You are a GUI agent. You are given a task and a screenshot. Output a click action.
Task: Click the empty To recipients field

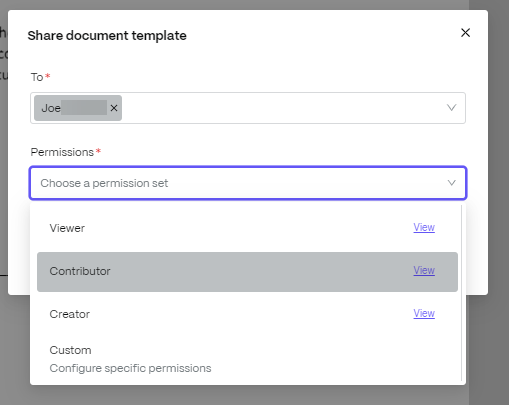pos(283,108)
